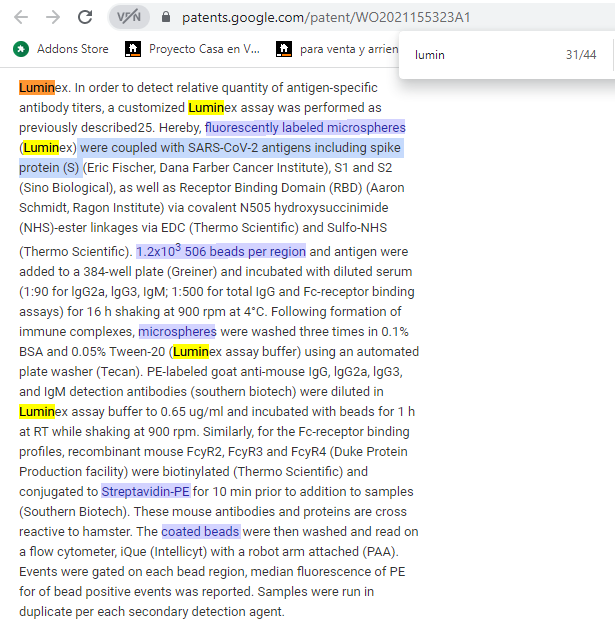615x630 pixels.
Task: Click the orange-highlighted current Lumin match
Action: coord(37,87)
